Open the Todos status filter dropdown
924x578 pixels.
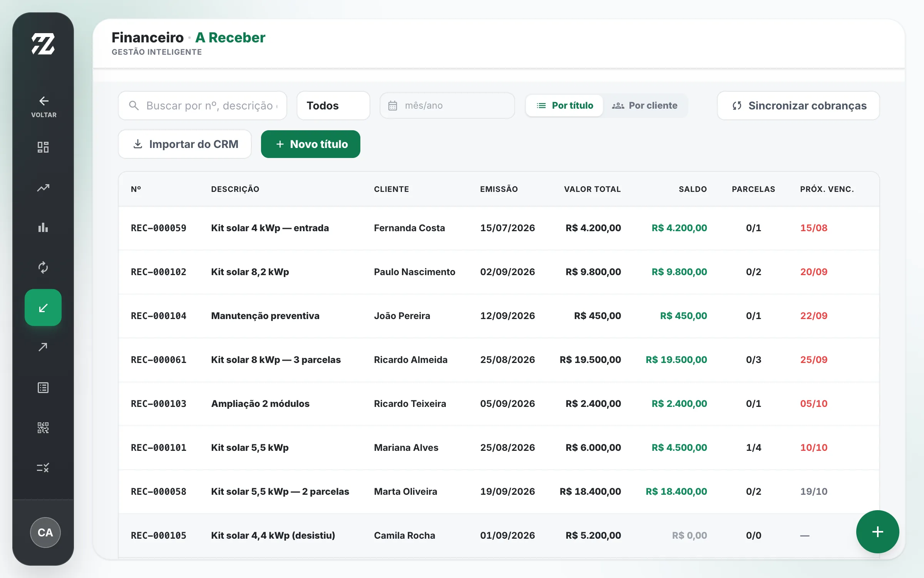click(x=333, y=106)
